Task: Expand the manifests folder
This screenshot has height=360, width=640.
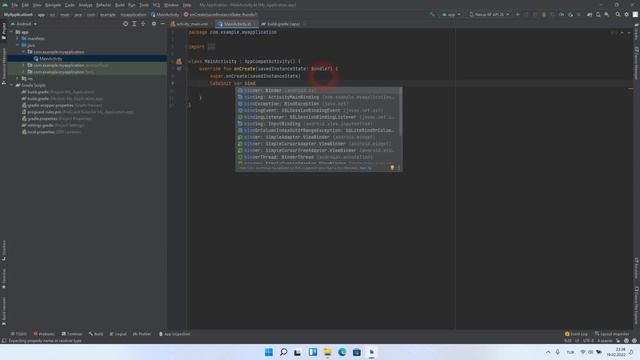Action: 18,39
